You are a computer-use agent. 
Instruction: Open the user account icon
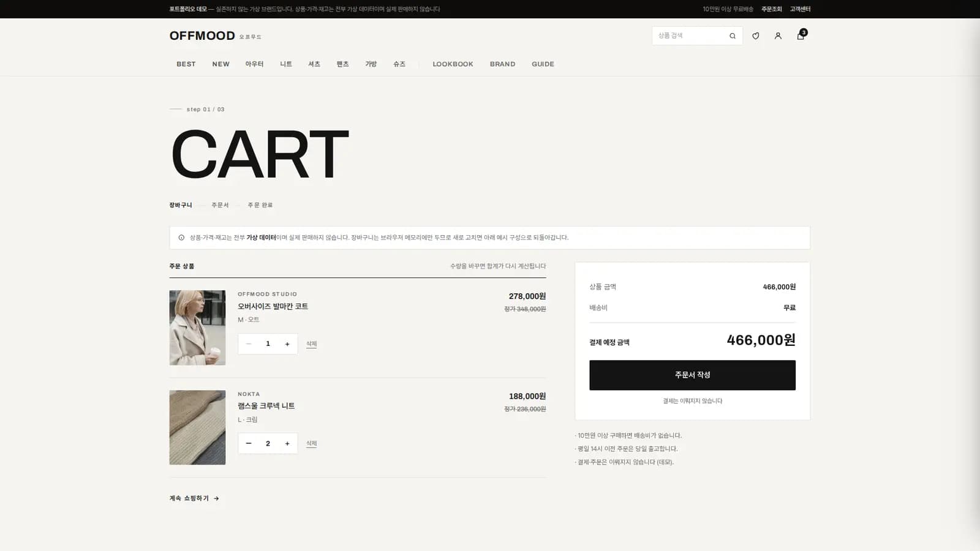(x=778, y=36)
